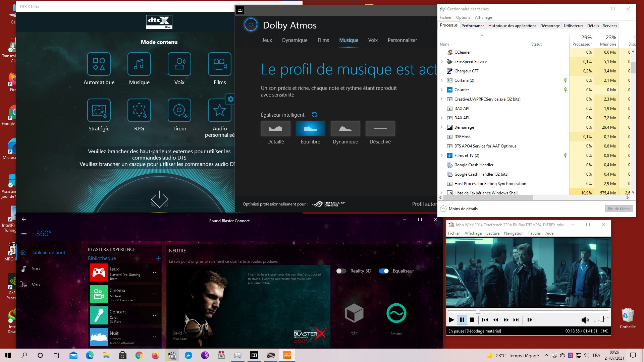
Task: Open Voix section in Sound Blaster
Action: 31,285
